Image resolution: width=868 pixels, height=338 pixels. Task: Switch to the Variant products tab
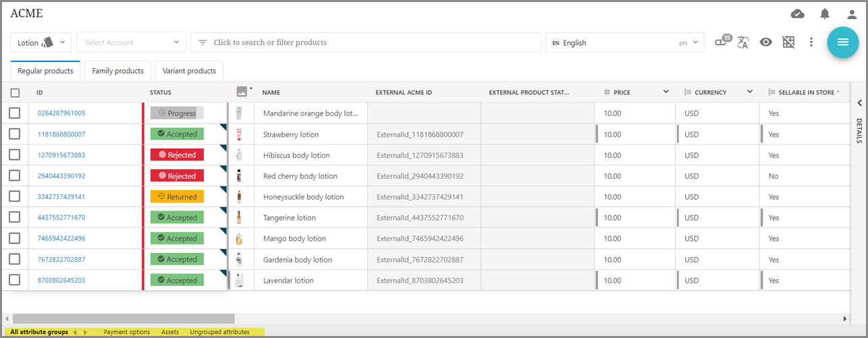189,71
